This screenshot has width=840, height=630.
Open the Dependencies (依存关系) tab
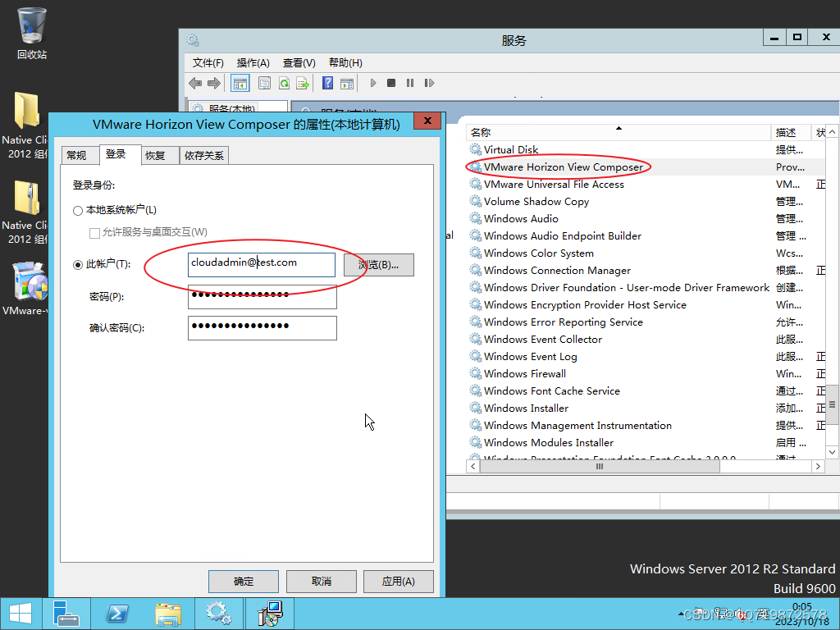pyautogui.click(x=204, y=155)
